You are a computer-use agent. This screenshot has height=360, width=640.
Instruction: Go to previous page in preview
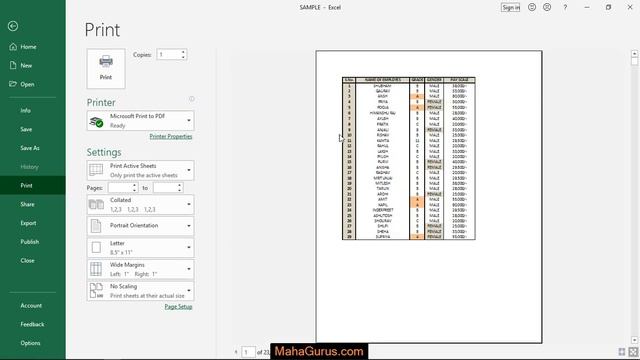236,352
